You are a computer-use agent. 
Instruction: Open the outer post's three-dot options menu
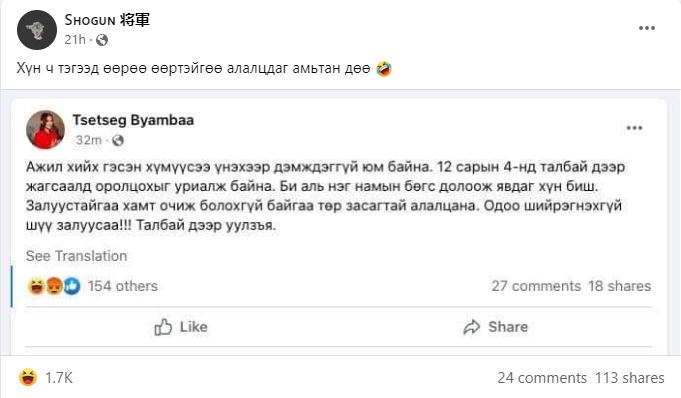pos(647,28)
